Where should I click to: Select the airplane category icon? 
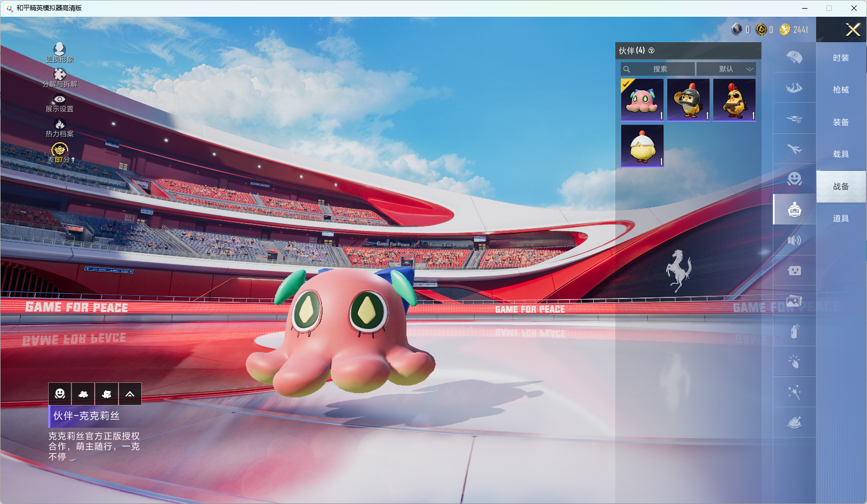pyautogui.click(x=794, y=149)
